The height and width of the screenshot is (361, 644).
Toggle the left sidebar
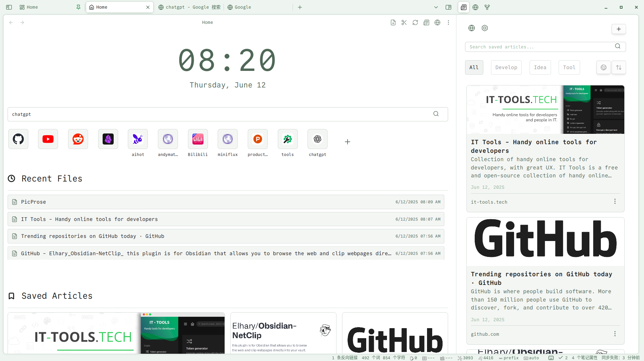pos(9,7)
